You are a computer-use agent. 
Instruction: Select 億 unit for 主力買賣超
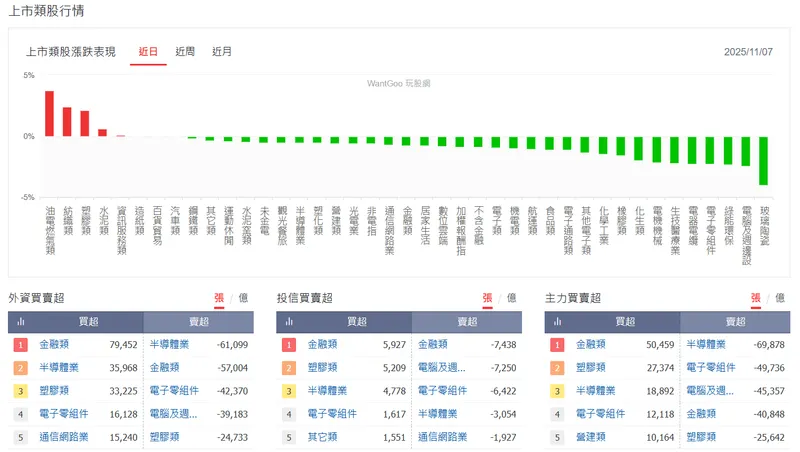click(x=780, y=298)
